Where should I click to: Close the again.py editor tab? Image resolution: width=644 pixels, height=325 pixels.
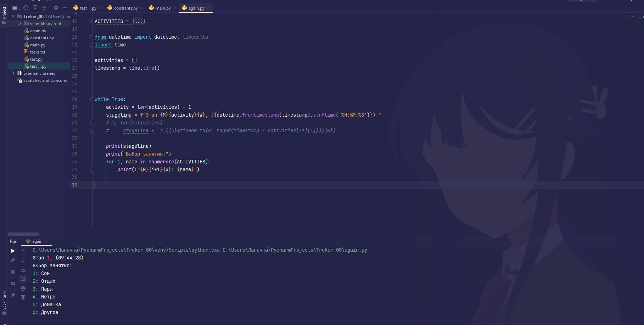pyautogui.click(x=209, y=8)
